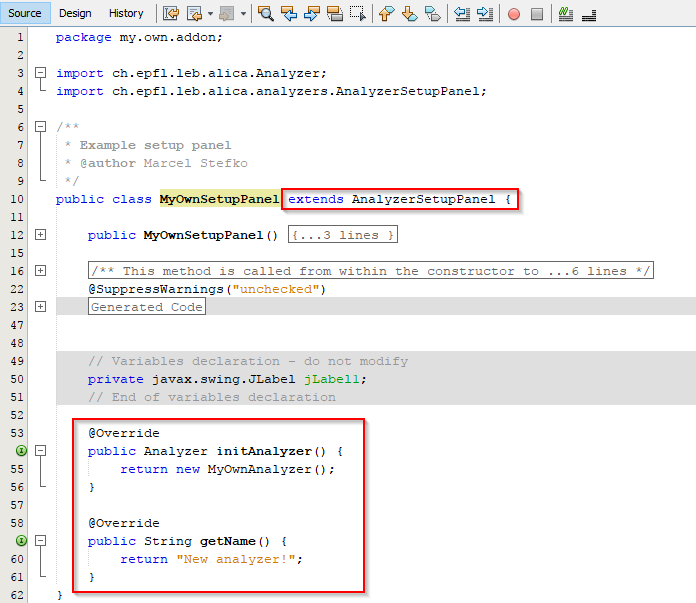Image resolution: width=696 pixels, height=603 pixels.
Task: Click 'getName()' method name
Action: tap(234, 541)
